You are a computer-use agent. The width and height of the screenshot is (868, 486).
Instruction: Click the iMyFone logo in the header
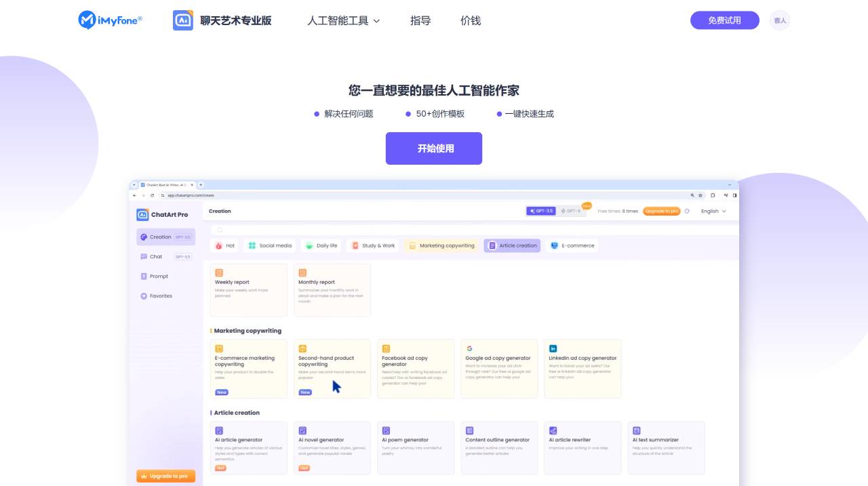pos(110,20)
